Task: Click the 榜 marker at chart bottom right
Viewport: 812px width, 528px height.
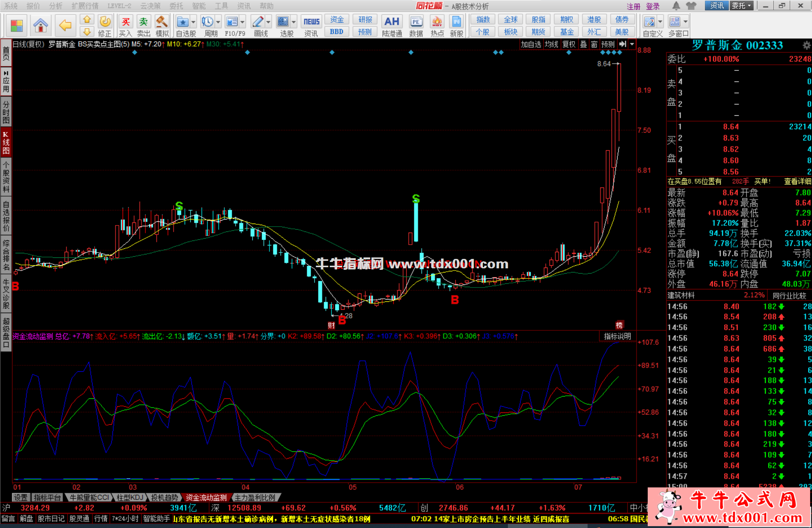Action: click(619, 325)
